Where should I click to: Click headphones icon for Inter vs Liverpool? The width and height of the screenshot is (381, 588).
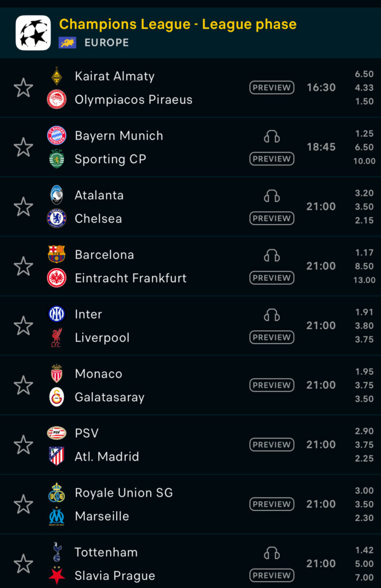[272, 315]
